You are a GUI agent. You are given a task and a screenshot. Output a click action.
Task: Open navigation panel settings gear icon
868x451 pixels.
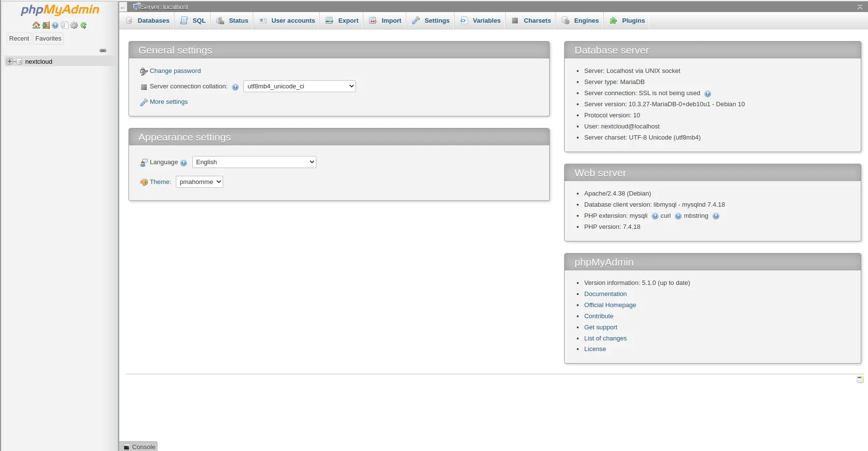click(x=74, y=25)
